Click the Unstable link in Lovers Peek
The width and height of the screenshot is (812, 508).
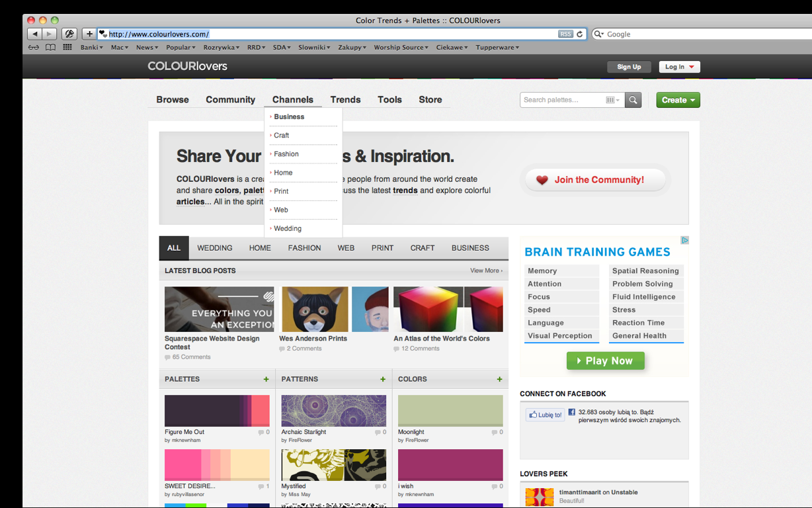click(x=624, y=493)
